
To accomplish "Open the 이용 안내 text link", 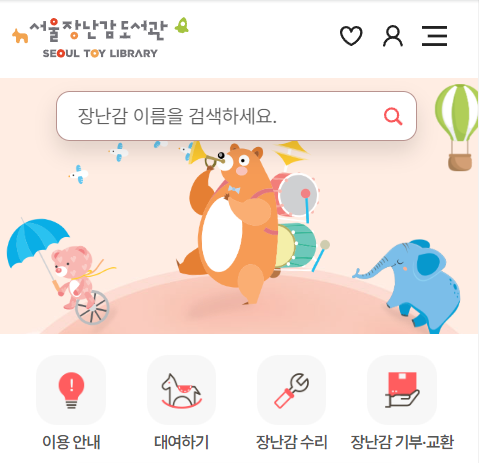I will 71,442.
